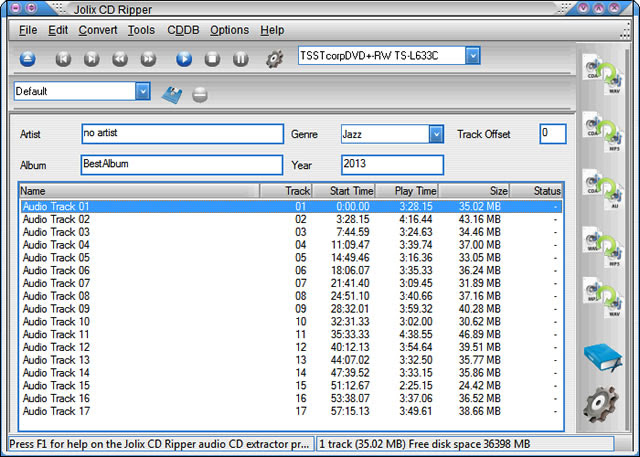
Task: Select Audio Track 09 row
Action: coord(291,308)
